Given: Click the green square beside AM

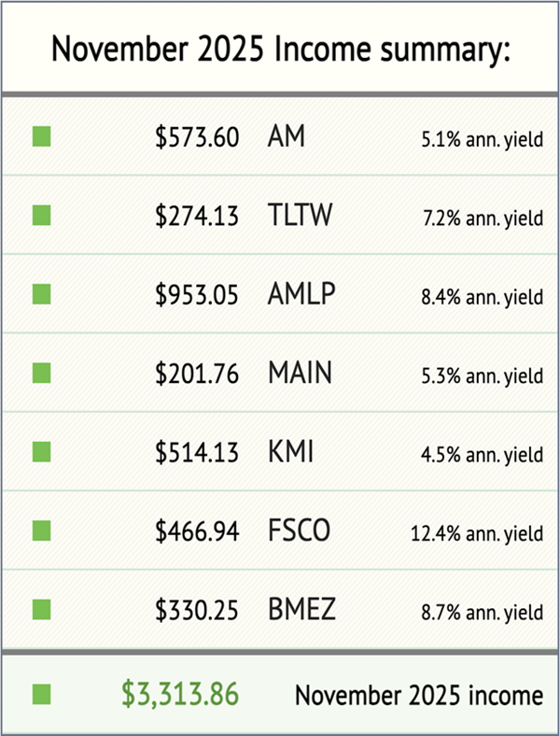Looking at the screenshot, I should pyautogui.click(x=41, y=137).
